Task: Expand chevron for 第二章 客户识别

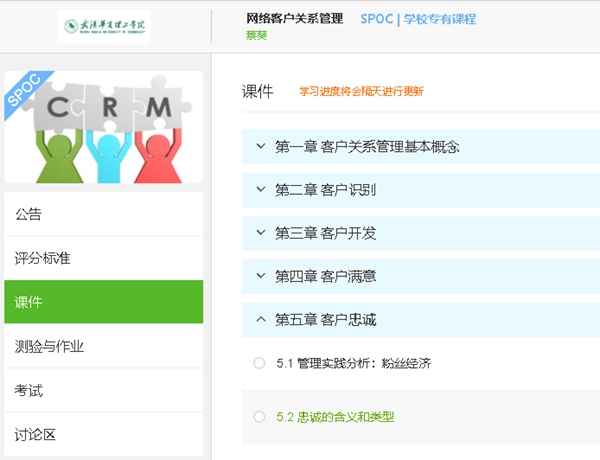Action: coord(261,189)
